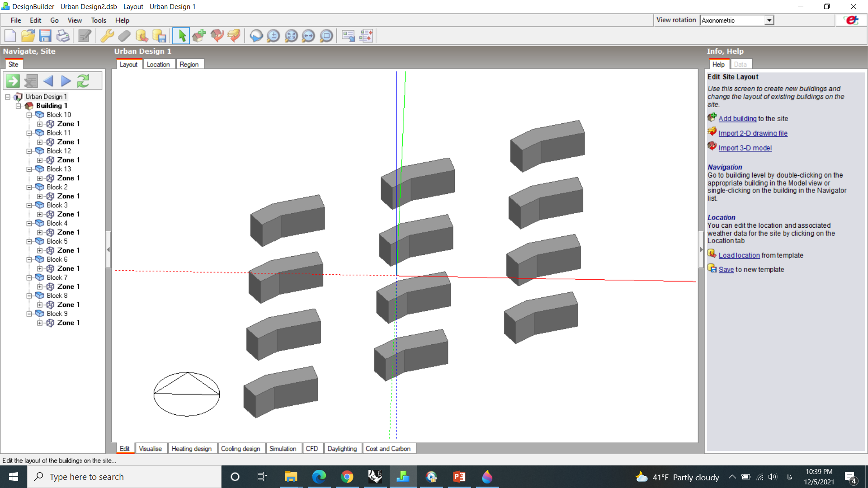Click the Print icon in toolbar
Screen dimensions: 868x488
pos(63,36)
